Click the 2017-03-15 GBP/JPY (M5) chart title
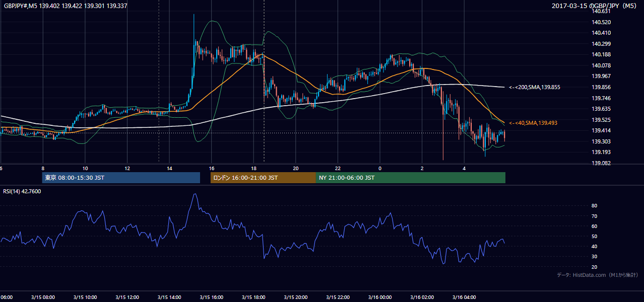This screenshot has height=302, width=644. click(595, 6)
